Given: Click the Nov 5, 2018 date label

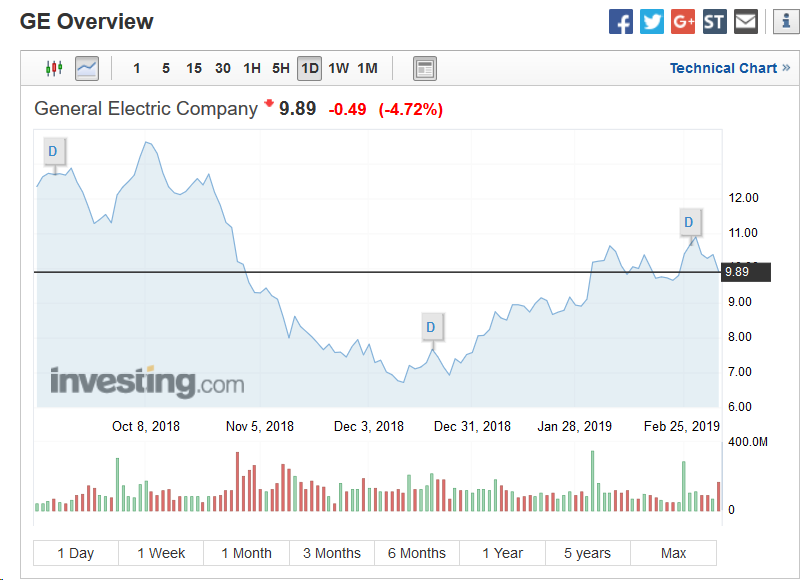Looking at the screenshot, I should [x=259, y=426].
